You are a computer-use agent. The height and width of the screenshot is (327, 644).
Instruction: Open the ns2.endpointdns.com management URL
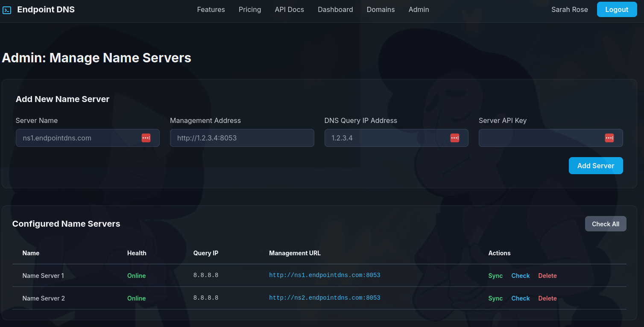pos(325,298)
